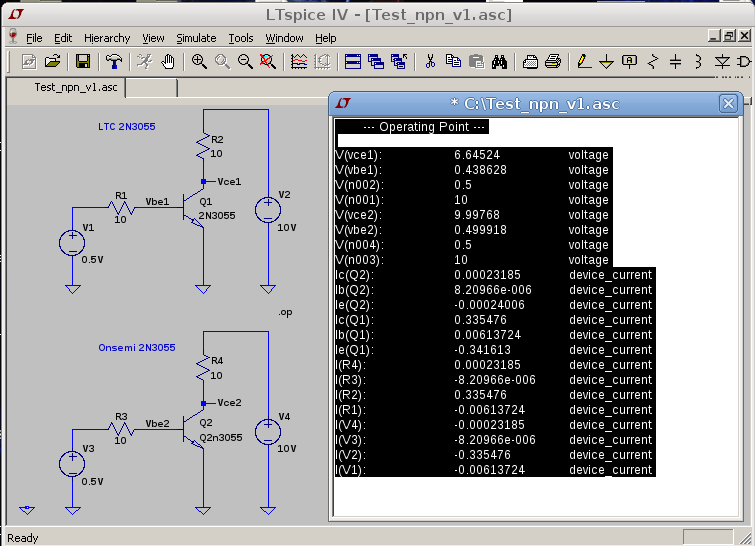
Task: Click resistor R4 on the schematic
Action: tap(203, 366)
